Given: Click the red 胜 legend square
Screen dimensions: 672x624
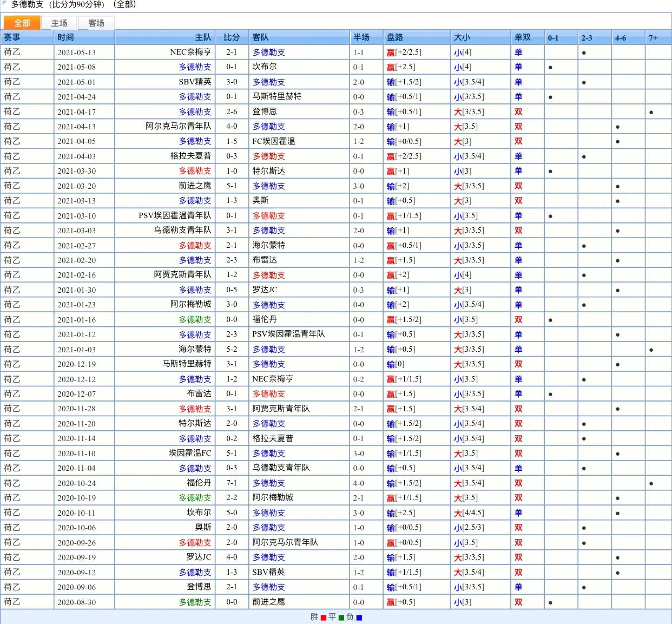Looking at the screenshot, I should [323, 618].
